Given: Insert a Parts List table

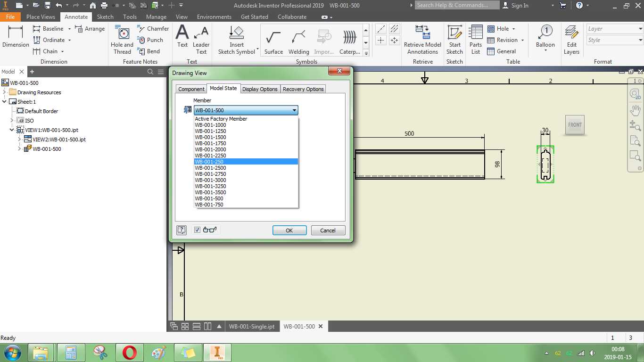Looking at the screenshot, I should pos(476,40).
